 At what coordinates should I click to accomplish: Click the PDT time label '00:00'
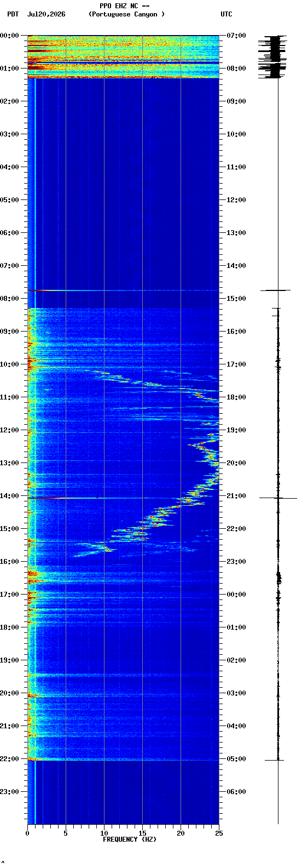coord(9,35)
